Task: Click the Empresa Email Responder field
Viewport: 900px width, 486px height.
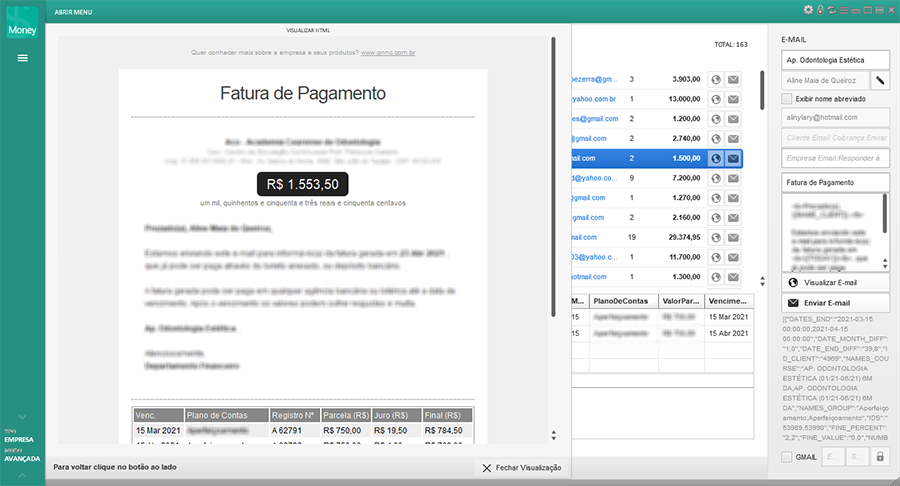Action: pyautogui.click(x=835, y=158)
